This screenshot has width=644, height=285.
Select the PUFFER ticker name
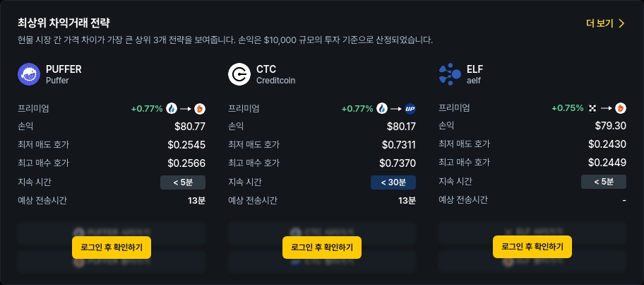[64, 69]
